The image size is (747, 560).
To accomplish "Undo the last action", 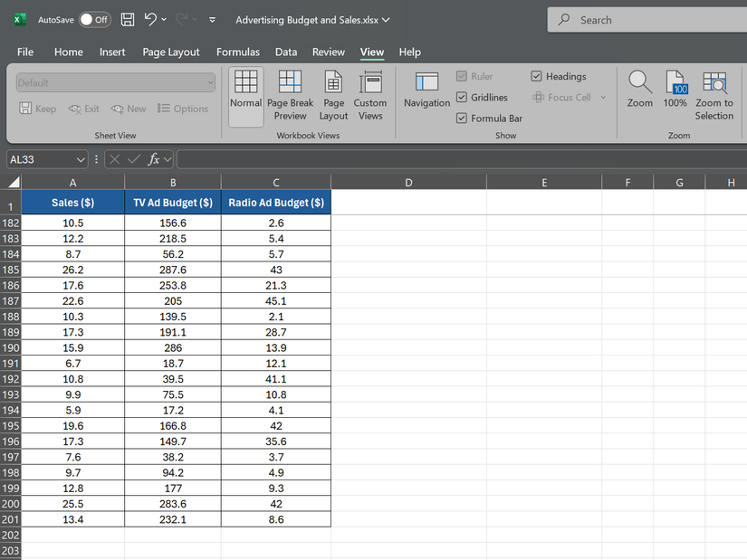I will 150,19.
